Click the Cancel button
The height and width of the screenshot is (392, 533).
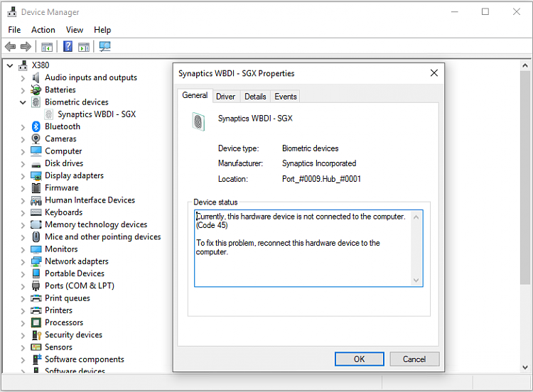[x=414, y=359]
